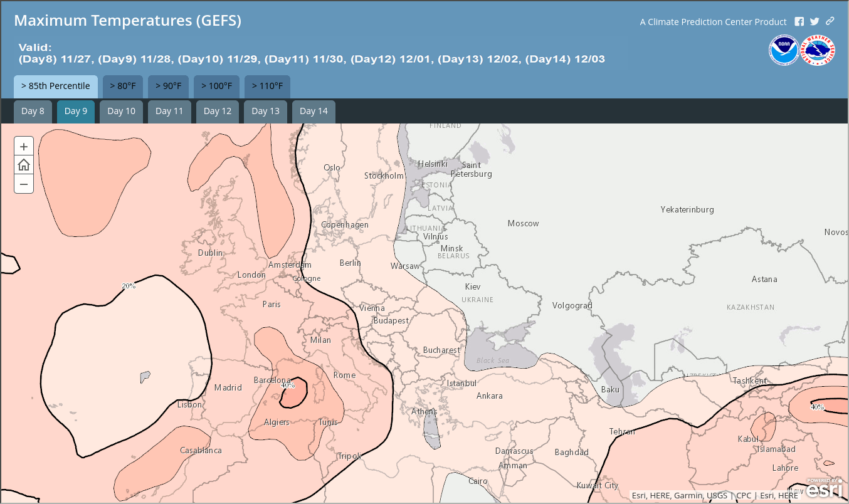This screenshot has height=504, width=849.
Task: Click the 40% contour label near Barcelona
Action: pos(287,385)
